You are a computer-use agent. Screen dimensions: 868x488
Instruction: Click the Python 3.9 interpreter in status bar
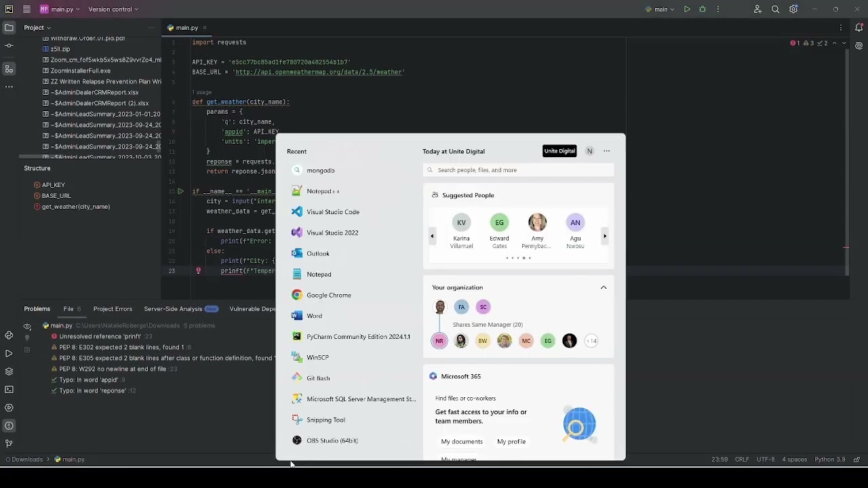829,460
